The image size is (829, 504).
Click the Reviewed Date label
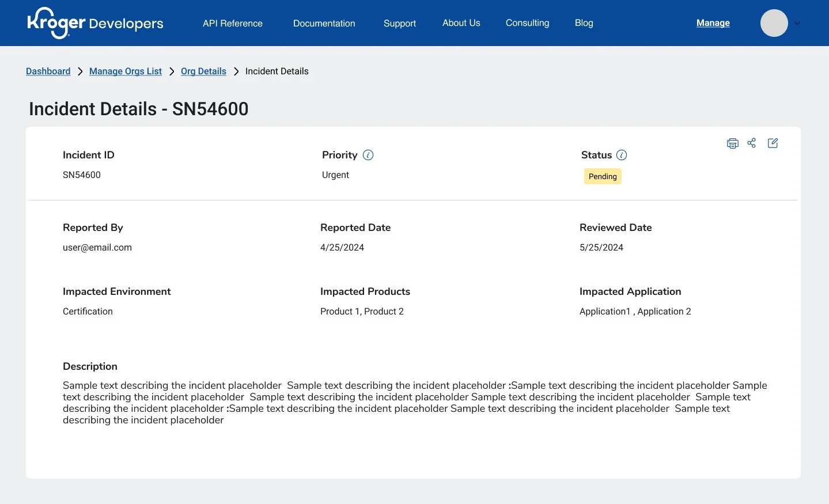point(616,228)
